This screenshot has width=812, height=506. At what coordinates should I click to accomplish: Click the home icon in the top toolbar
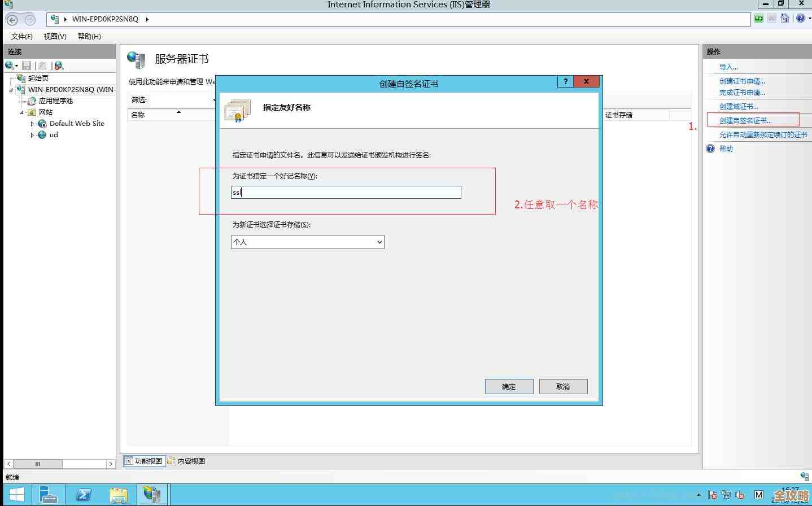coord(785,18)
